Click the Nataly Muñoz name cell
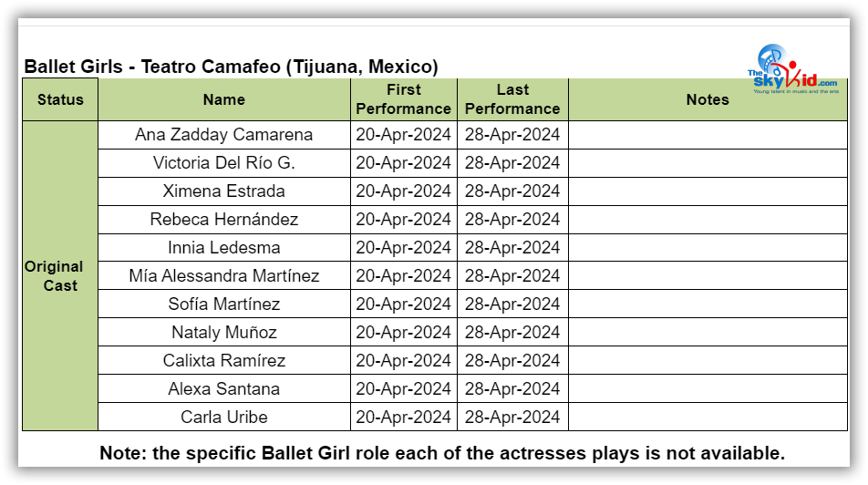868x485 pixels. pos(224,332)
